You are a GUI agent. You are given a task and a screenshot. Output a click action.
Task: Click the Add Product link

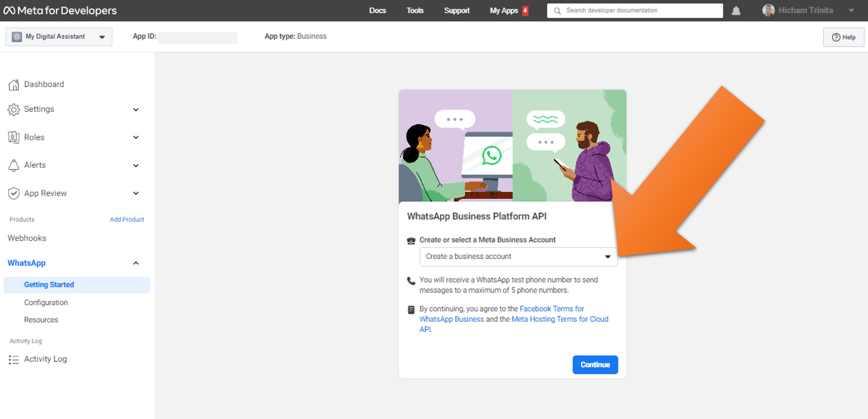[127, 219]
